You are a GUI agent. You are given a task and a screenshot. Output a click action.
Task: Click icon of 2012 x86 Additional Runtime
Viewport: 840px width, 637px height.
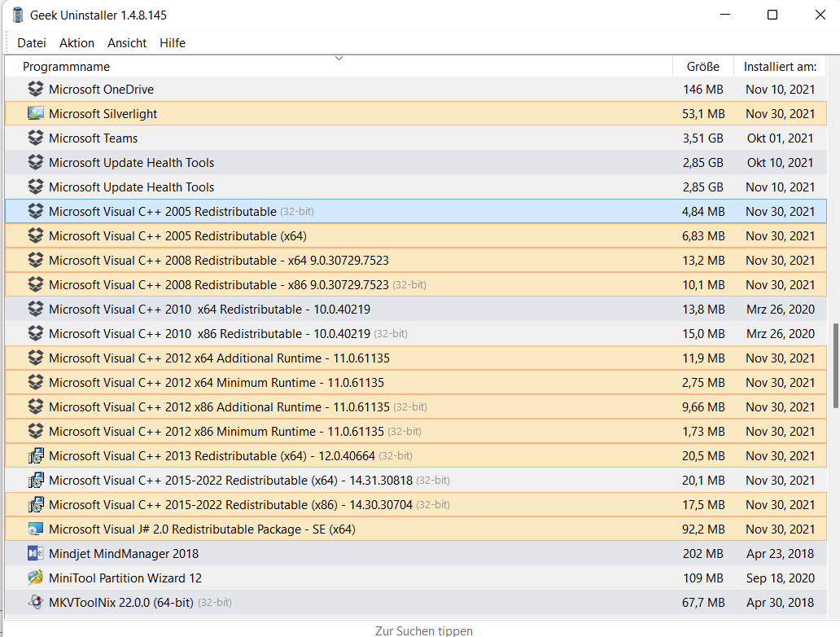click(35, 407)
